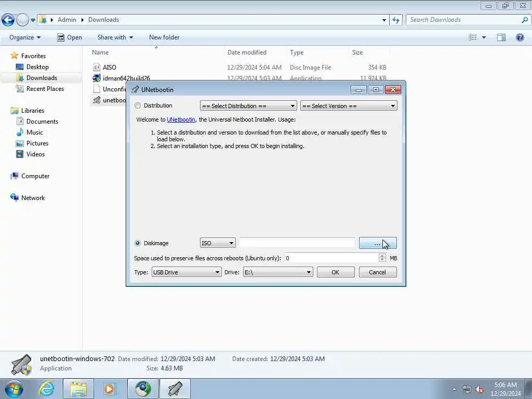The width and height of the screenshot is (532, 399).
Task: Click the network tray icon
Action: [467, 390]
